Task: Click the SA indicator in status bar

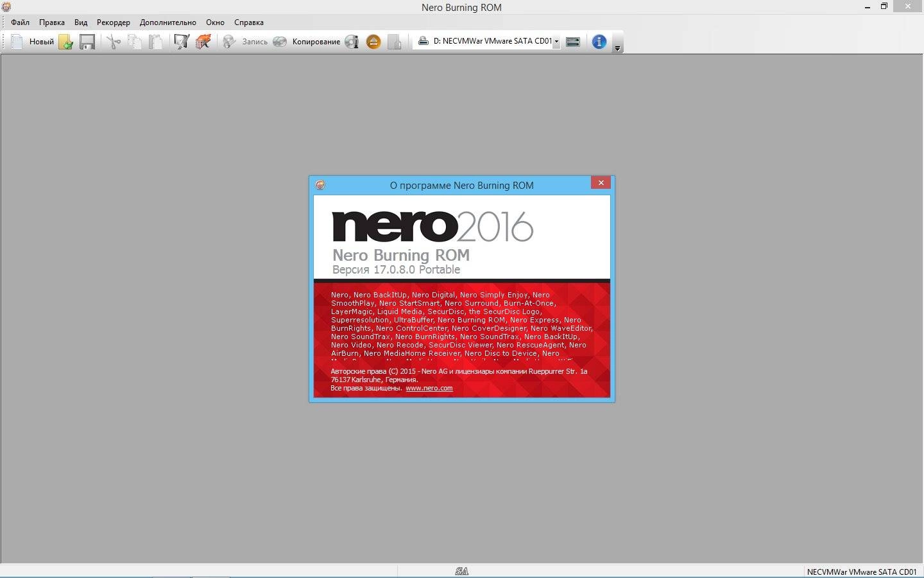Action: [x=461, y=571]
